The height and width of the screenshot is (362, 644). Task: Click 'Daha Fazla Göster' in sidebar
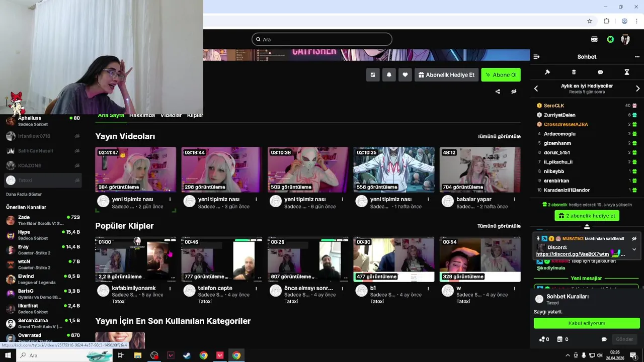click(24, 194)
